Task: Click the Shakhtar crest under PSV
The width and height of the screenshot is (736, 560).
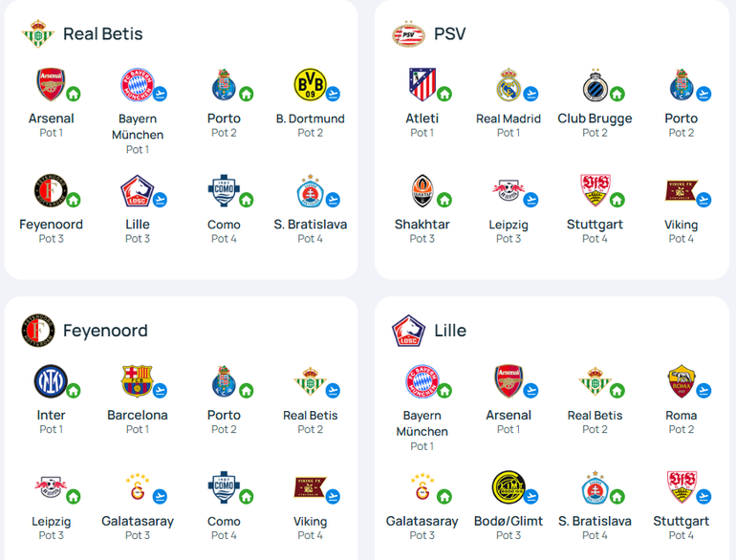Action: (422, 190)
